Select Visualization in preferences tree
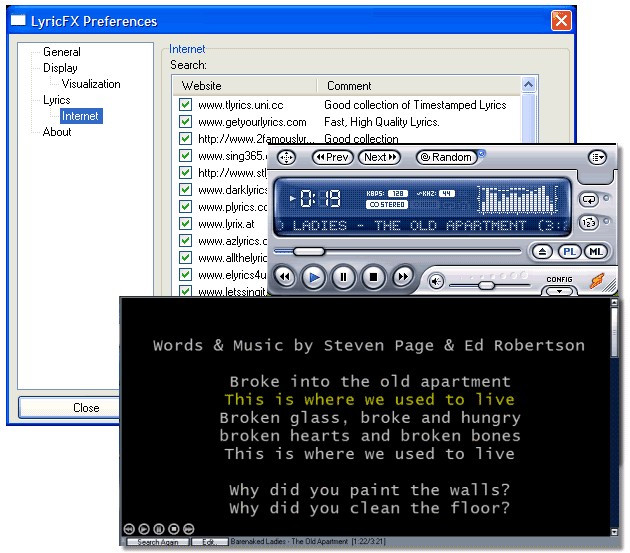The height and width of the screenshot is (553, 630). click(91, 84)
